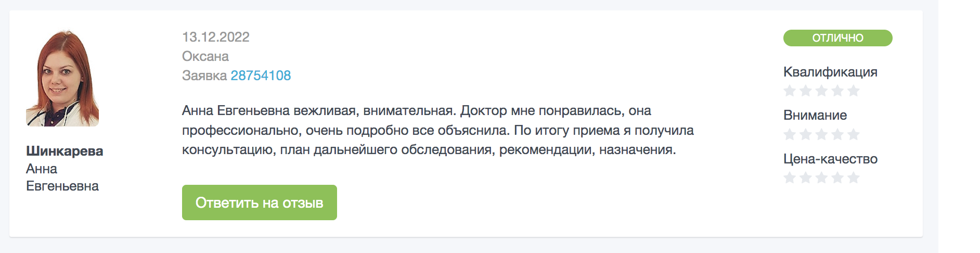Click the review date 13.12.2022
This screenshot has height=253, width=980.
[216, 37]
